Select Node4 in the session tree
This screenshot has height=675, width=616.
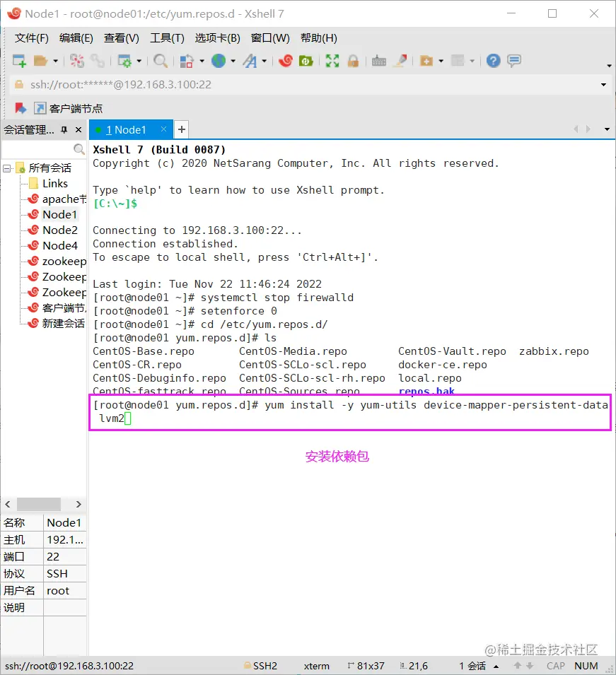60,246
